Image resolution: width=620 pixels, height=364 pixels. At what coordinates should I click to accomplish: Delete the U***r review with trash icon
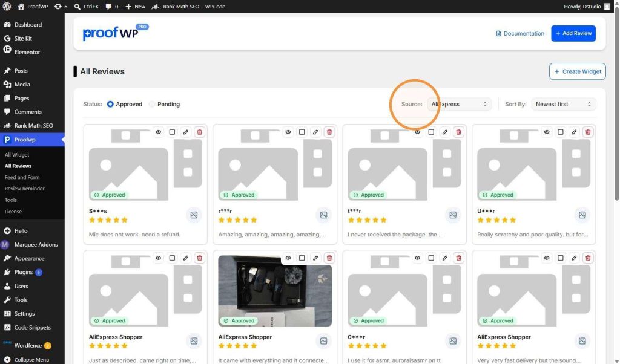[588, 132]
